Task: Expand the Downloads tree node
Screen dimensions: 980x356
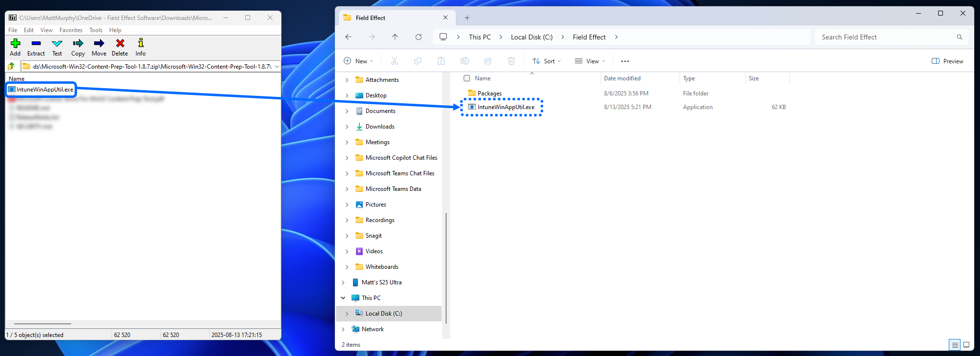Action: (x=347, y=127)
